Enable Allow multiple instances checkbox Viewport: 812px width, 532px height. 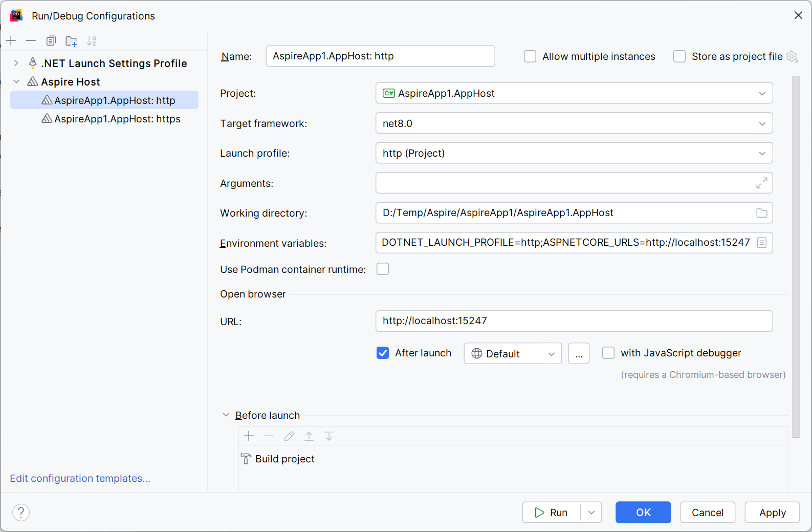(x=530, y=56)
